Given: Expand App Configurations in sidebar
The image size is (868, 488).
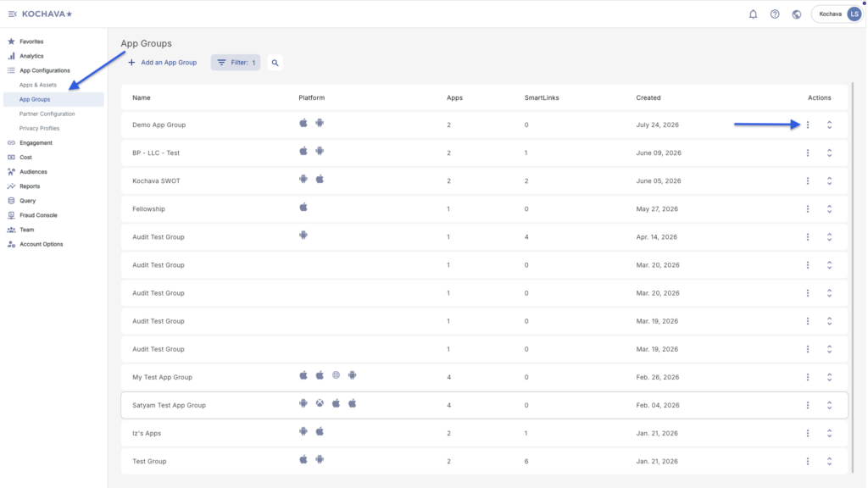Looking at the screenshot, I should click(44, 70).
